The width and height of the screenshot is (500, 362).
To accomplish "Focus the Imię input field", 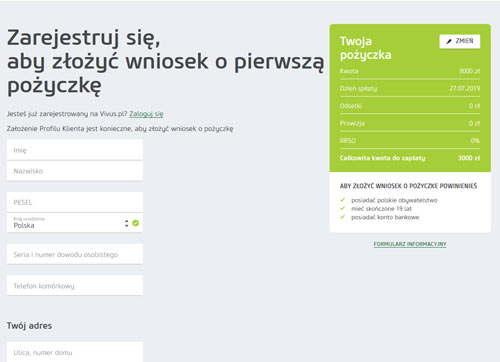I will click(75, 150).
